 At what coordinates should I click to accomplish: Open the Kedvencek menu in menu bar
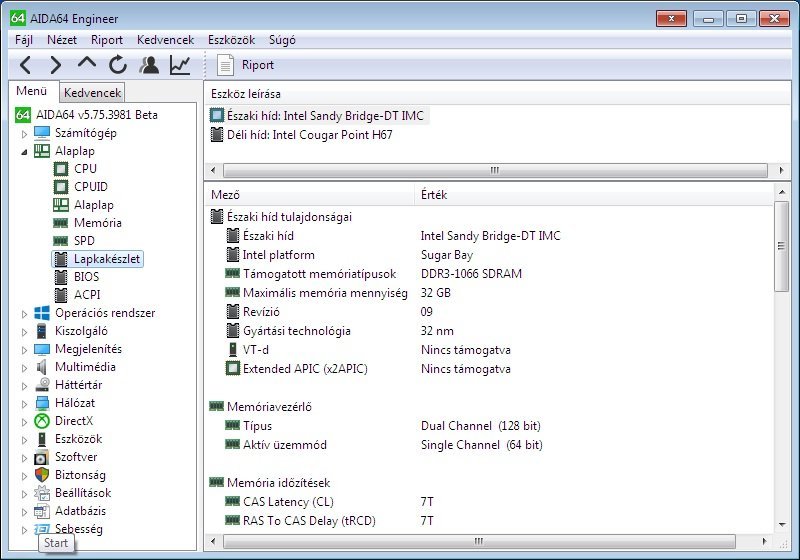tap(165, 40)
